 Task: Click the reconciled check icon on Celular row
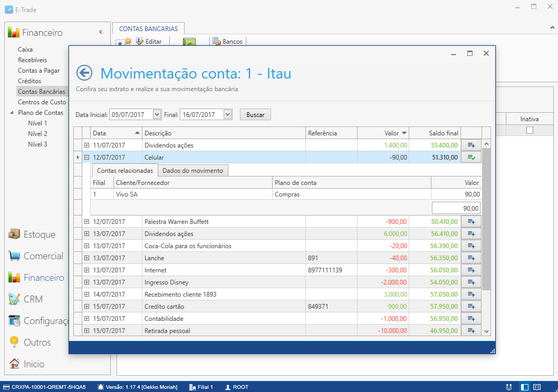pyautogui.click(x=471, y=157)
